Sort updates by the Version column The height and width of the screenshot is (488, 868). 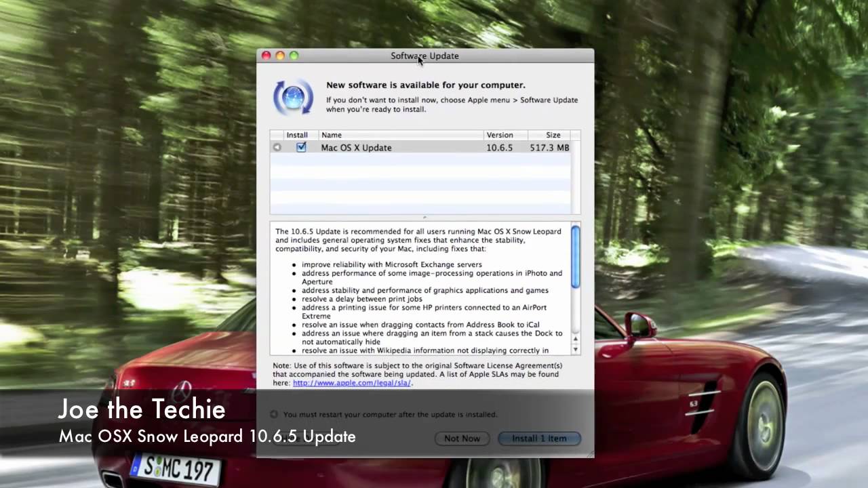pos(505,135)
